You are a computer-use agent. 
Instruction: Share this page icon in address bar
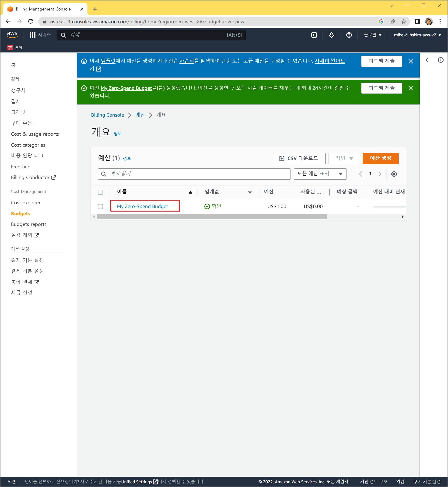[392, 21]
